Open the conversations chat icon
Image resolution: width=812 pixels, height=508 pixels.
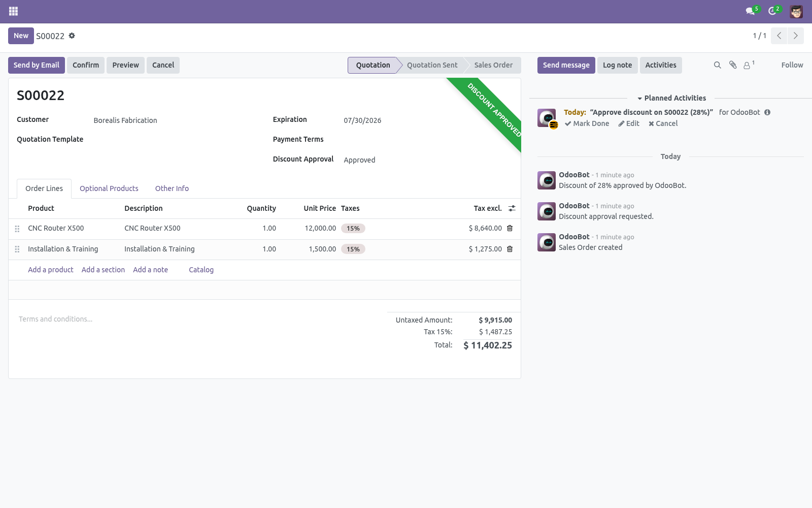[750, 11]
